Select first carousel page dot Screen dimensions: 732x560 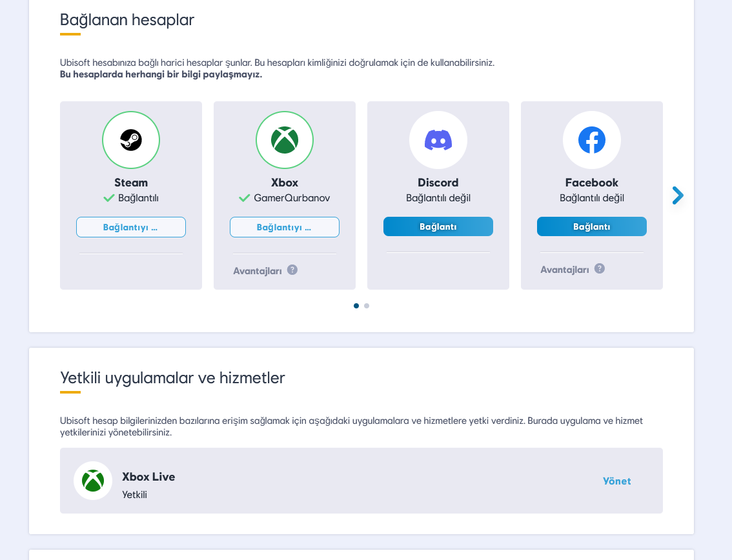(356, 306)
